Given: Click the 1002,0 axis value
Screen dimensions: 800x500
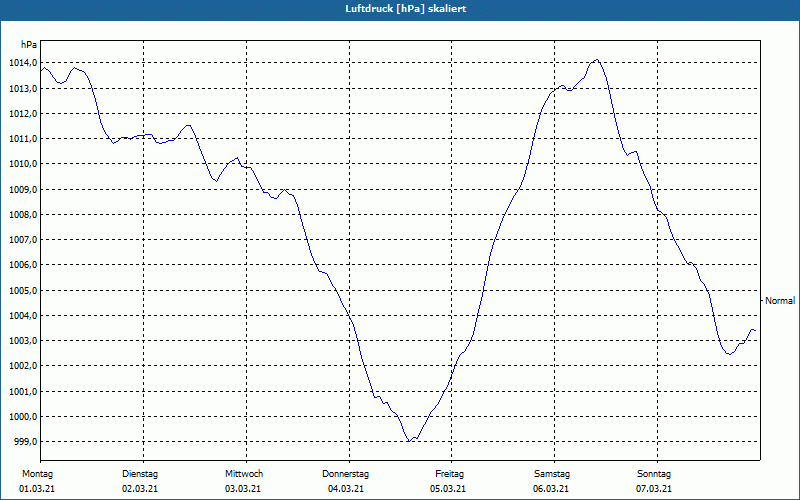Looking at the screenshot, I should click(23, 366).
